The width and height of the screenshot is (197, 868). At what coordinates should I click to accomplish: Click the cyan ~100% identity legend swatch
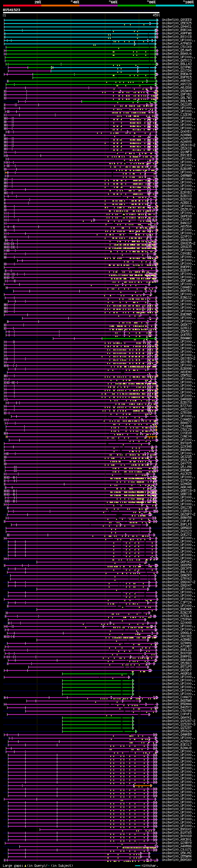coord(175,6)
